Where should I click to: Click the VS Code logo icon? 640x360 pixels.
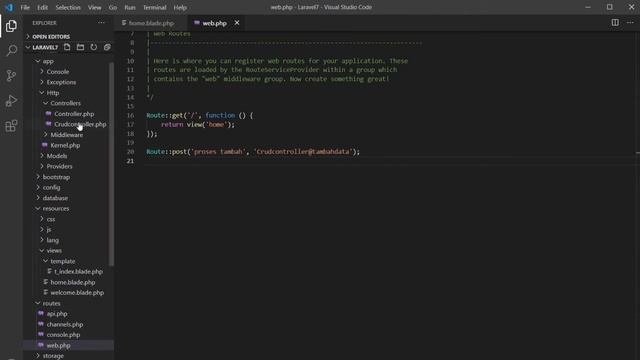9,7
